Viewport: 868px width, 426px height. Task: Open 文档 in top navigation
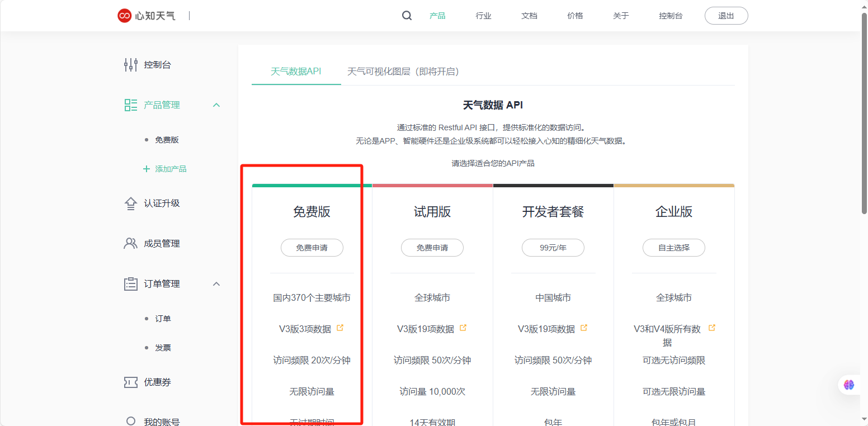pos(529,16)
